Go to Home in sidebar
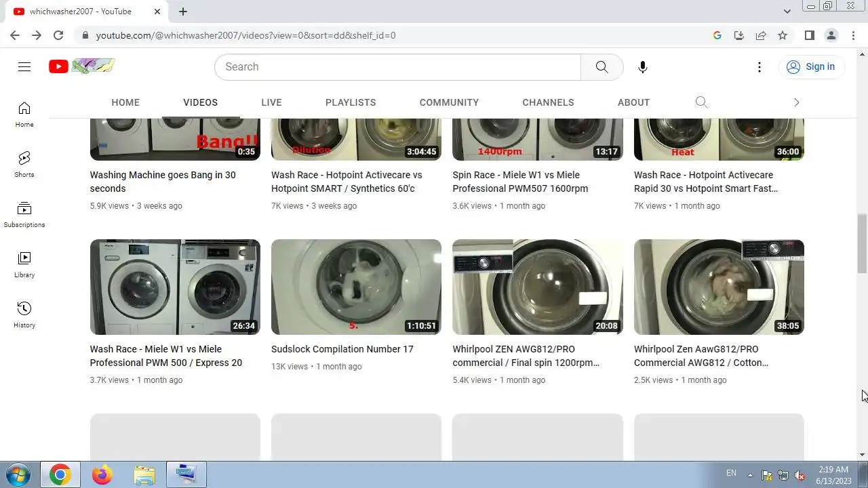Screen dimensions: 868x488 (24, 115)
